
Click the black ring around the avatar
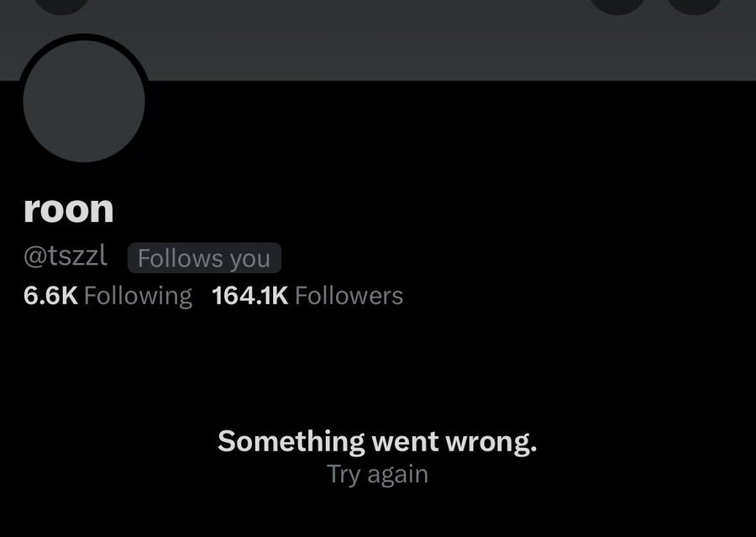pos(84,37)
